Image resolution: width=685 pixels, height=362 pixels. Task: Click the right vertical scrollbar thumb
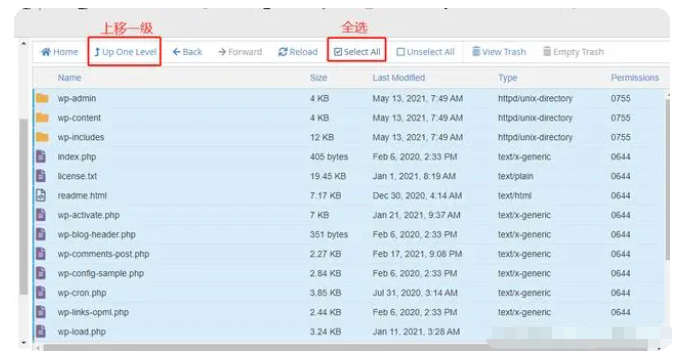click(667, 179)
